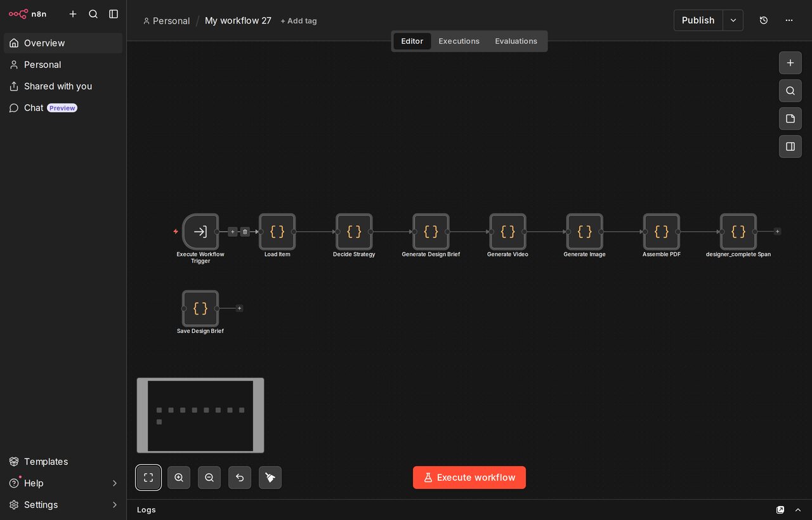Switch to the Evaluations tab
This screenshot has height=520, width=812.
click(x=516, y=41)
